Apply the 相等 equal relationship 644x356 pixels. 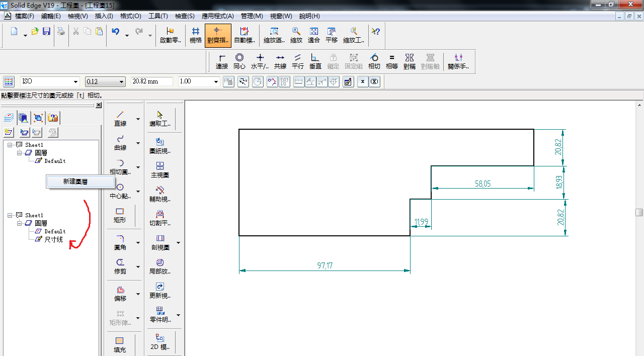[x=392, y=61]
